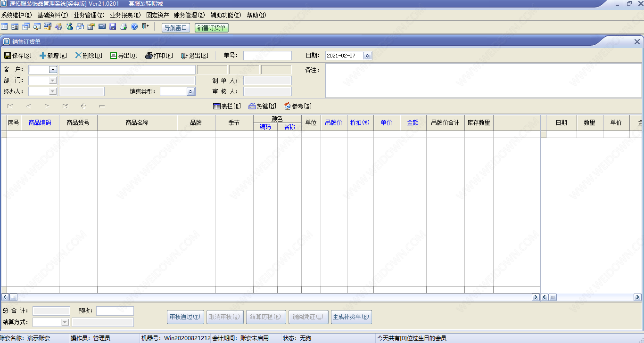644x343 pixels.
Task: Close the 销售订货单 sub-window with X
Action: [x=637, y=41]
